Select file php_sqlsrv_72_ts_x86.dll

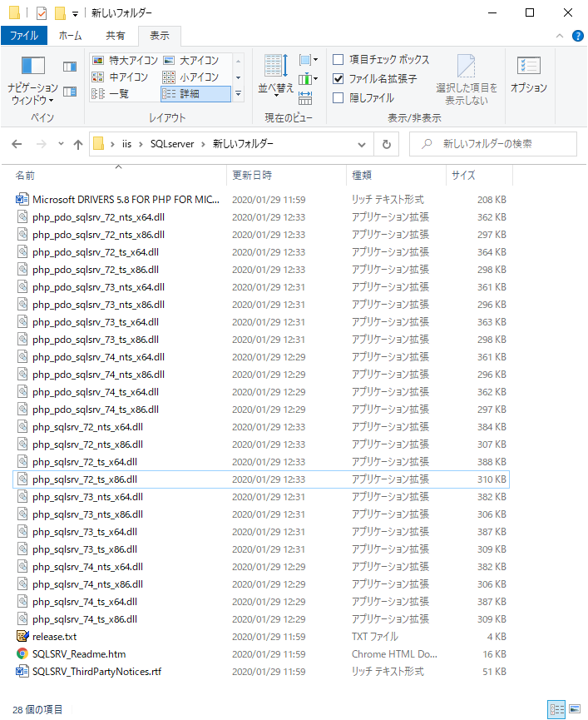click(261, 479)
